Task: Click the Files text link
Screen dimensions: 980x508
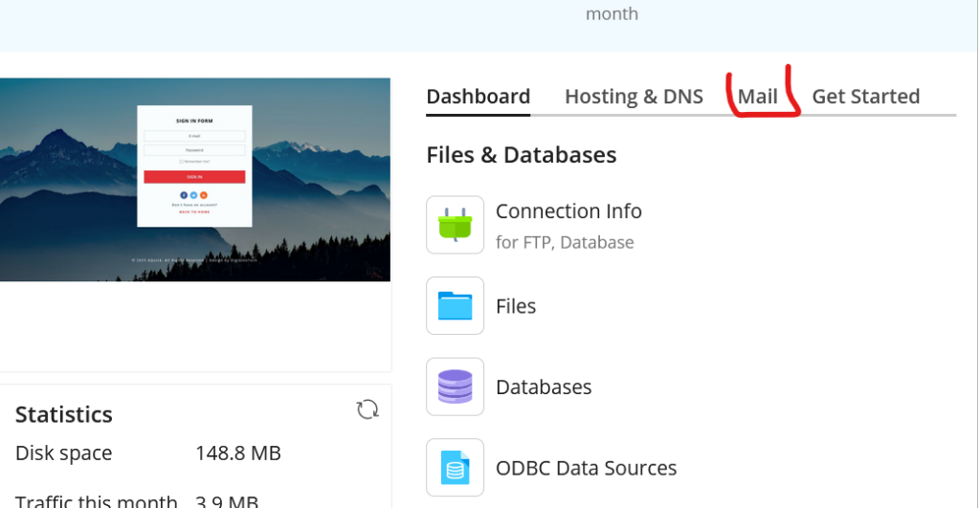Action: coord(516,306)
